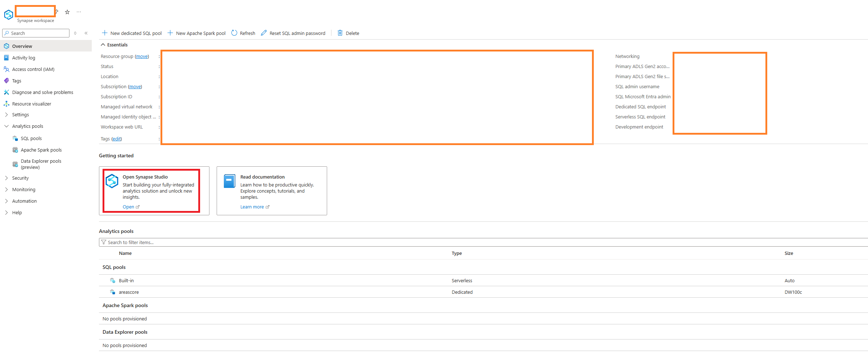
Task: Click New dedicated SQL pool button
Action: click(132, 33)
